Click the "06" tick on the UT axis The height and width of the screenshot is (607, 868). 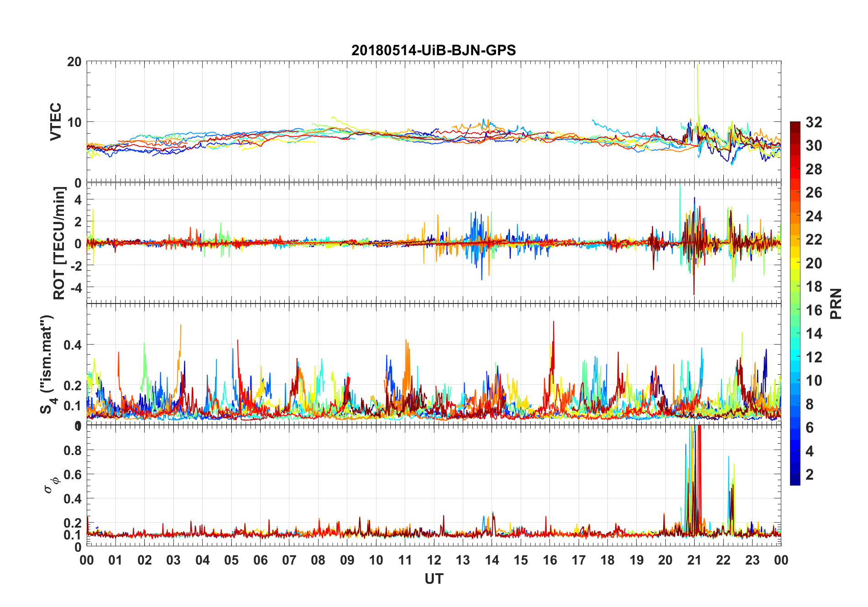261,560
